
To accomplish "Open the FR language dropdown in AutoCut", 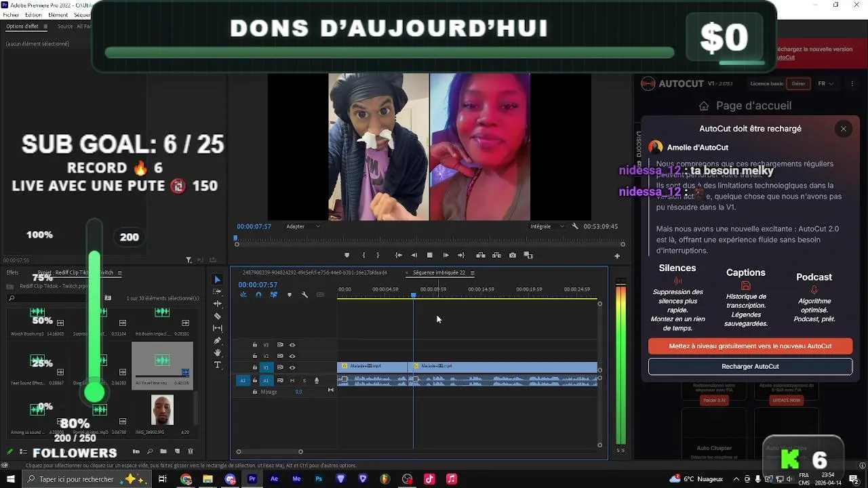I will [x=825, y=83].
